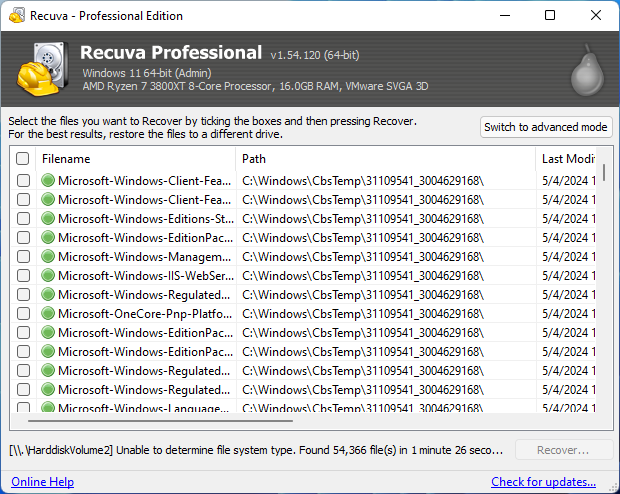Click the Piriform pear logo
620x494 pixels.
point(587,70)
